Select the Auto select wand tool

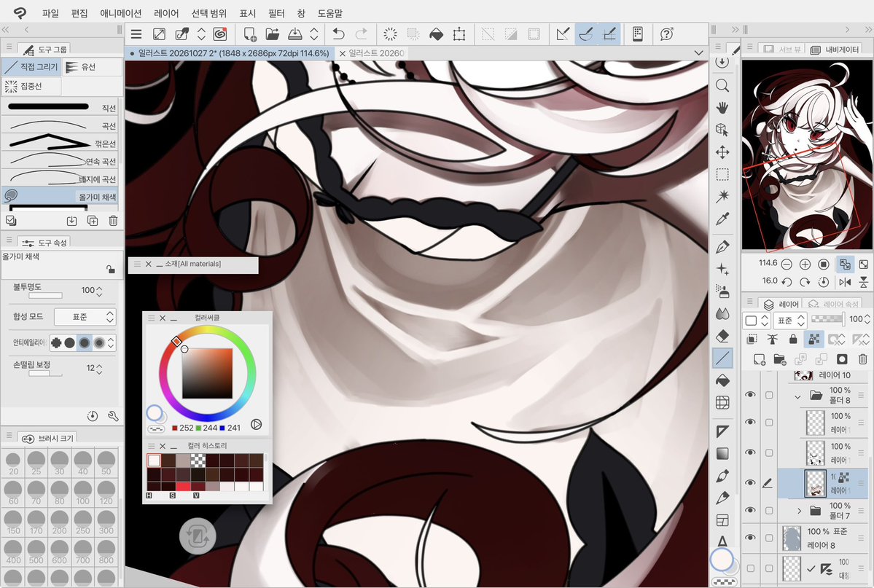point(722,196)
